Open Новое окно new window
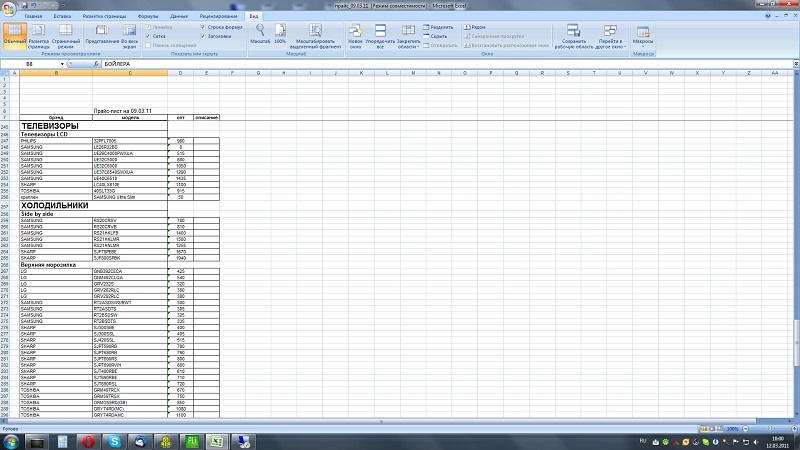The width and height of the screenshot is (800, 450). 355,36
